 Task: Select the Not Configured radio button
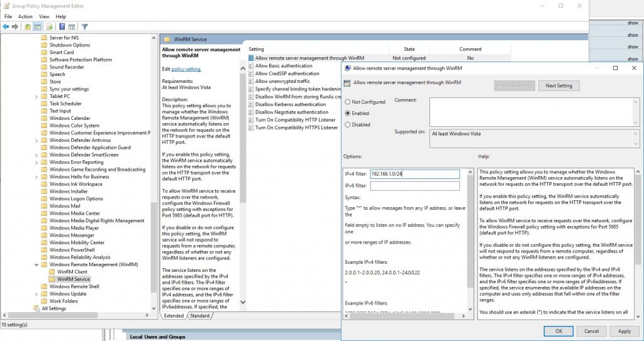coord(347,102)
